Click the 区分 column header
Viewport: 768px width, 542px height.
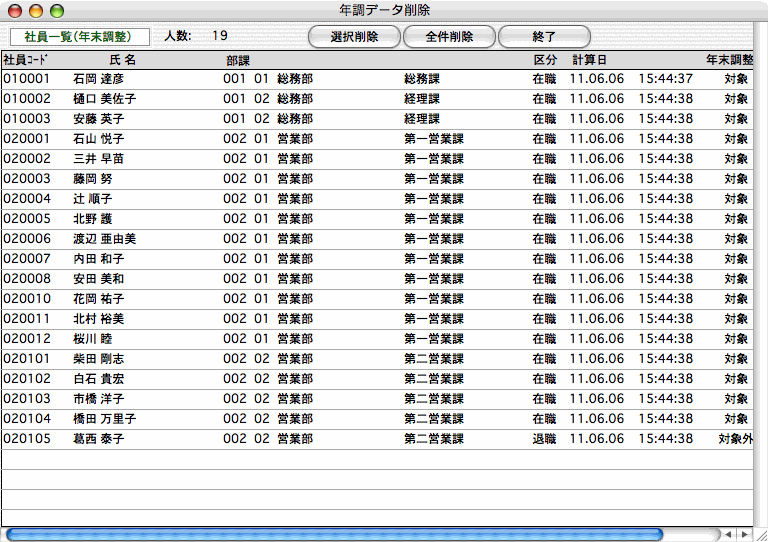(544, 59)
